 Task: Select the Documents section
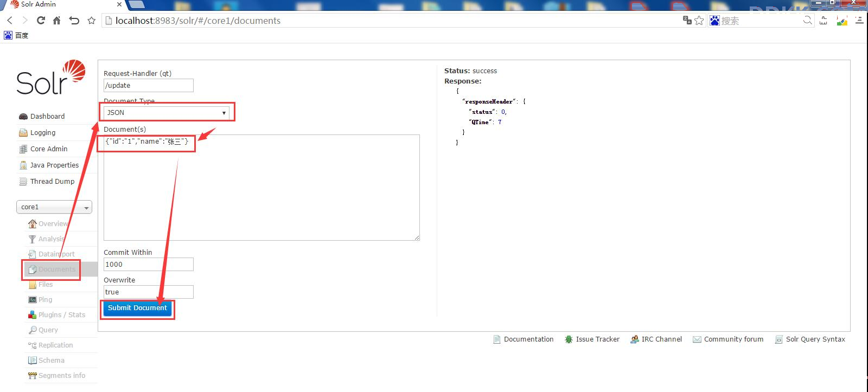[x=56, y=269]
